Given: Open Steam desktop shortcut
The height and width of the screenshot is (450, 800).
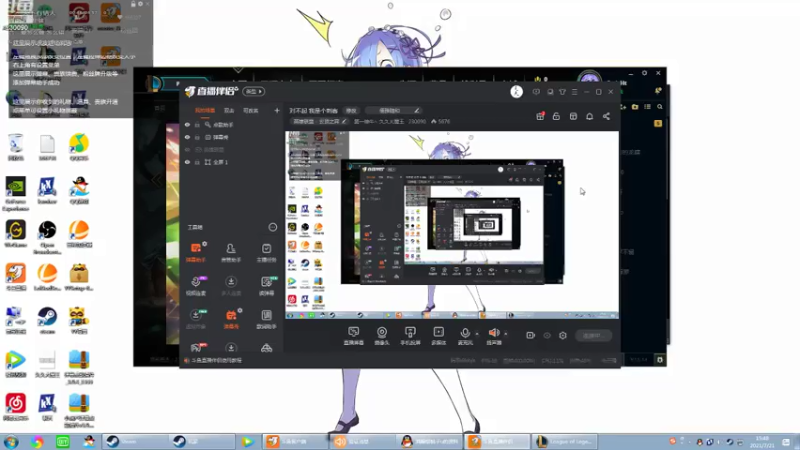Looking at the screenshot, I should (x=47, y=319).
